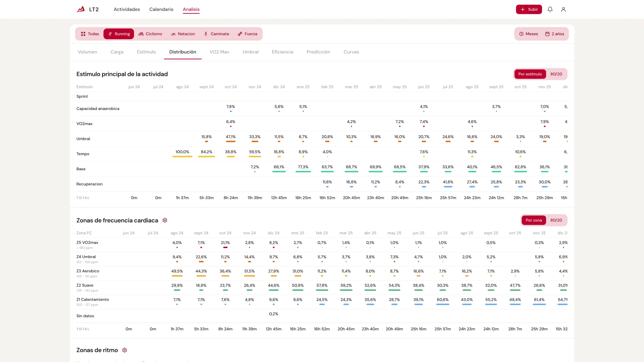Select Todas activities filter
The height and width of the screenshot is (362, 644).
coord(90,34)
